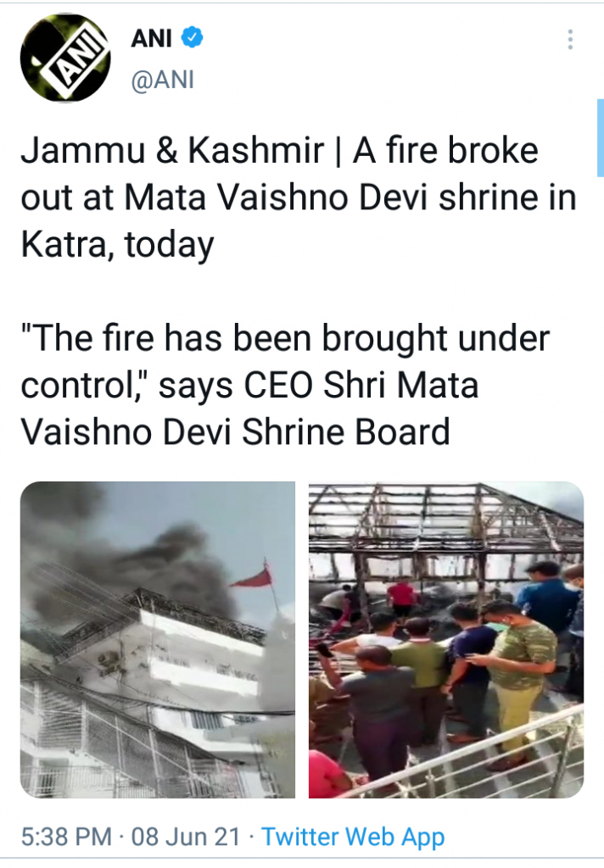Open ANI profile avatar picture
The image size is (604, 868).
(x=65, y=58)
